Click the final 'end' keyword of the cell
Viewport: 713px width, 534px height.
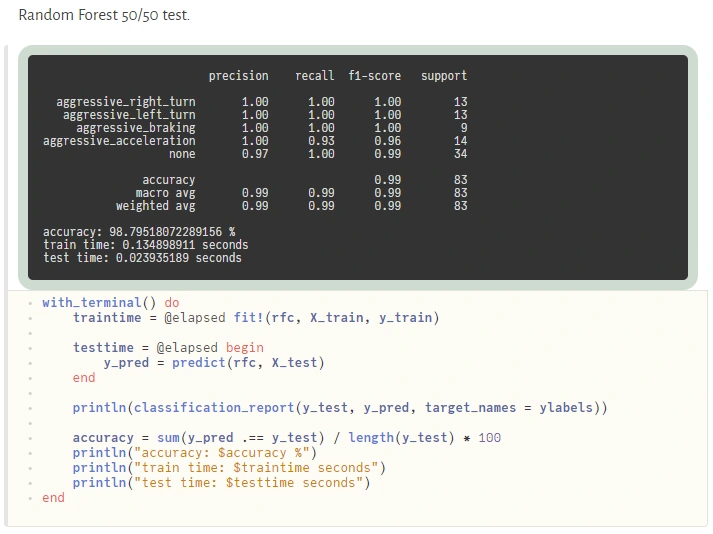click(53, 498)
